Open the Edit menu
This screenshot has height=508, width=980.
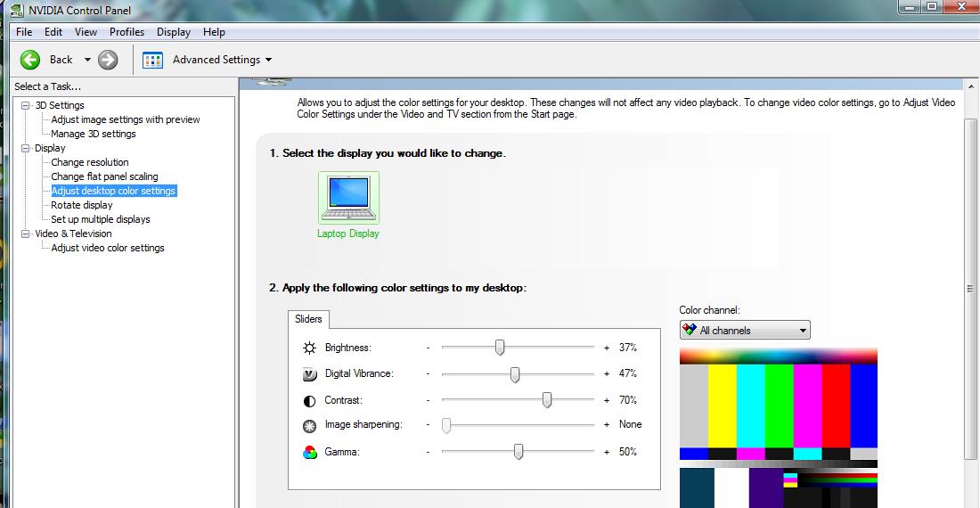[x=53, y=32]
